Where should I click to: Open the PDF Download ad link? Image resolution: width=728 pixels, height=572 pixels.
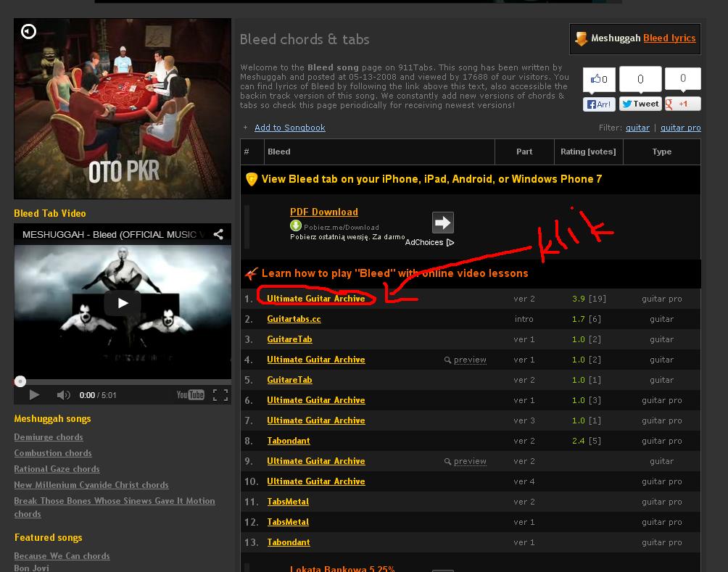pyautogui.click(x=323, y=212)
